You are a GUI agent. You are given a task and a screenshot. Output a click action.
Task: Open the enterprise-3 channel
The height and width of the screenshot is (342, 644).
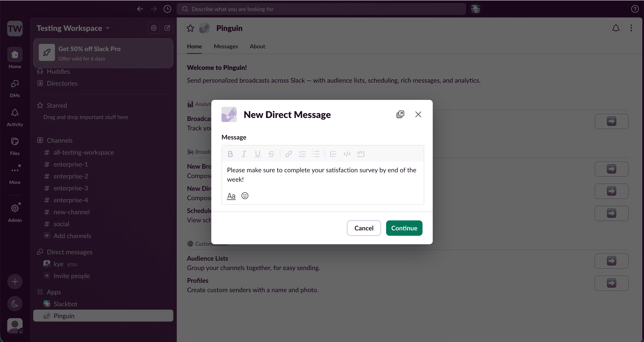103,188
